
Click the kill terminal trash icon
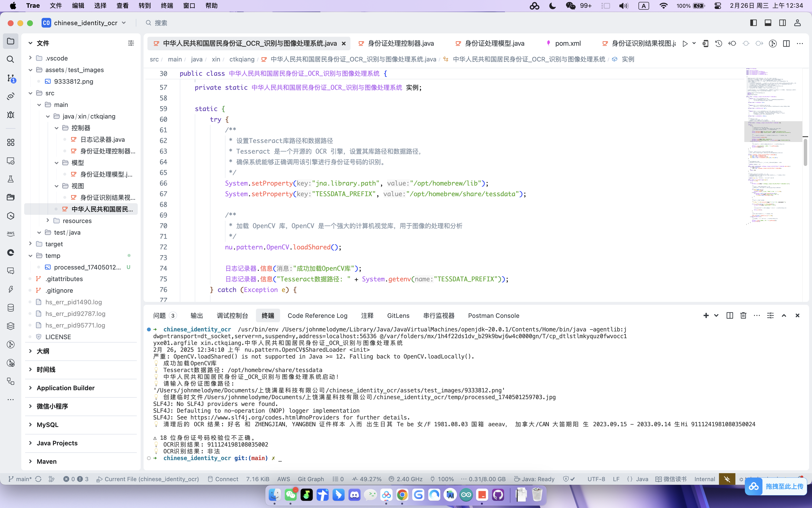pos(743,315)
